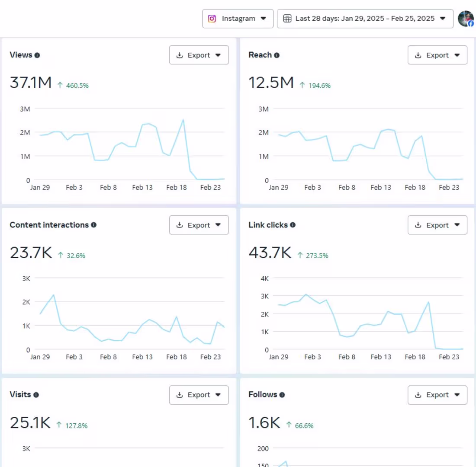Export the Link clicks chart data
This screenshot has height=467, width=476.
click(437, 225)
